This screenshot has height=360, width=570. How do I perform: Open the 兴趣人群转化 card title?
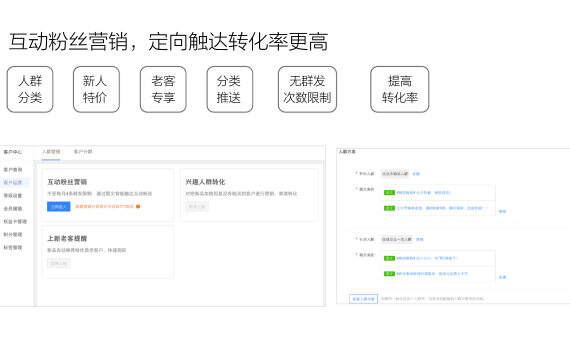[205, 182]
